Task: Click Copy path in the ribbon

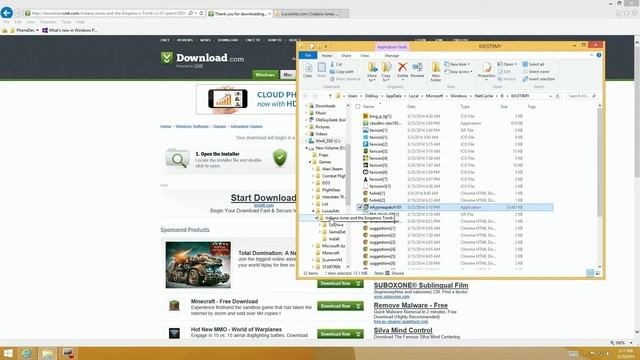Action: tap(342, 71)
